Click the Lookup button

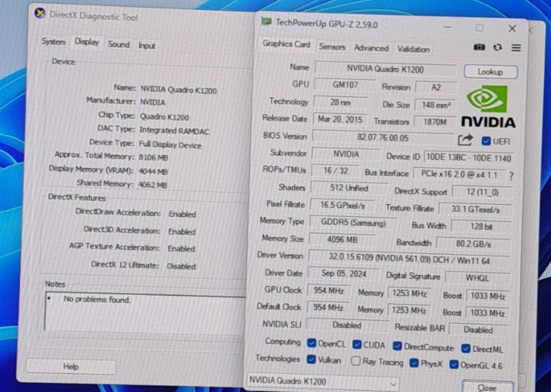click(490, 72)
